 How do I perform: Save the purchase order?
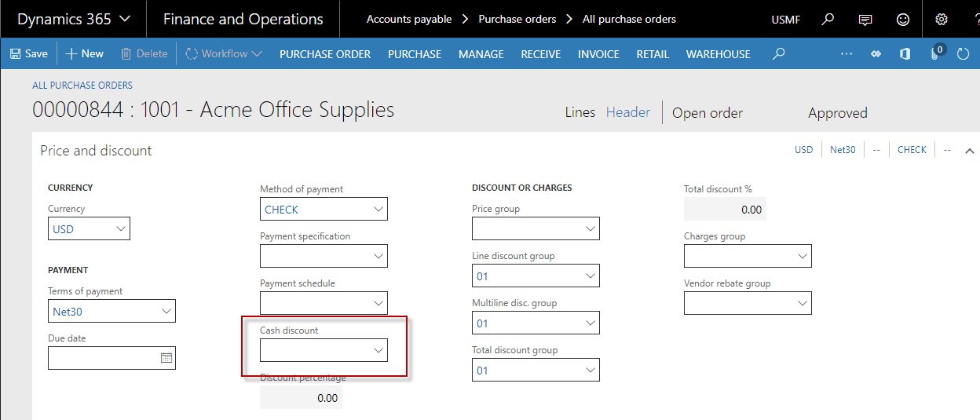pos(29,53)
